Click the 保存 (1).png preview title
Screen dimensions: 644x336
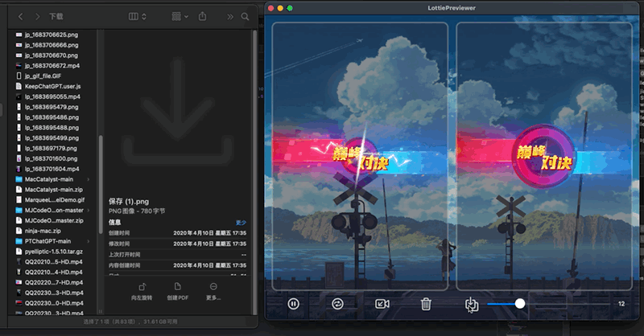pyautogui.click(x=129, y=202)
